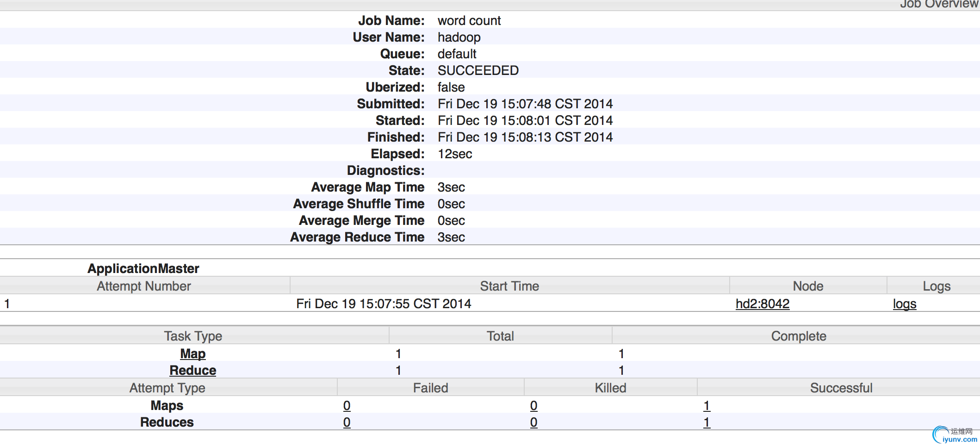This screenshot has height=447, width=980.
Task: Select the Average Map Time value
Action: (x=451, y=187)
